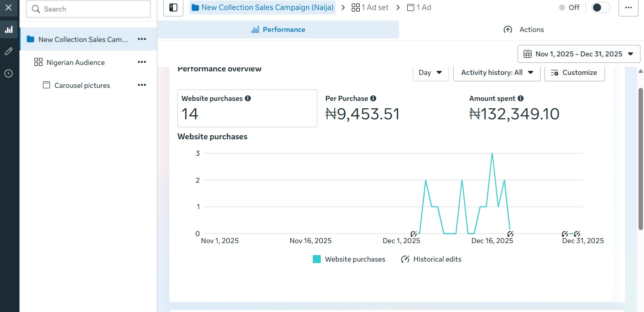
Task: Open the activity history clock icon in the left rail
Action: point(8,73)
